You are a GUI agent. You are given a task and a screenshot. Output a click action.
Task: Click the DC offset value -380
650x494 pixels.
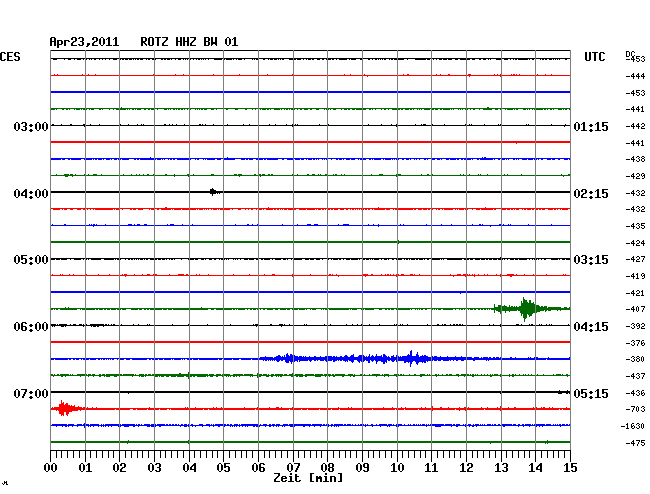click(635, 359)
